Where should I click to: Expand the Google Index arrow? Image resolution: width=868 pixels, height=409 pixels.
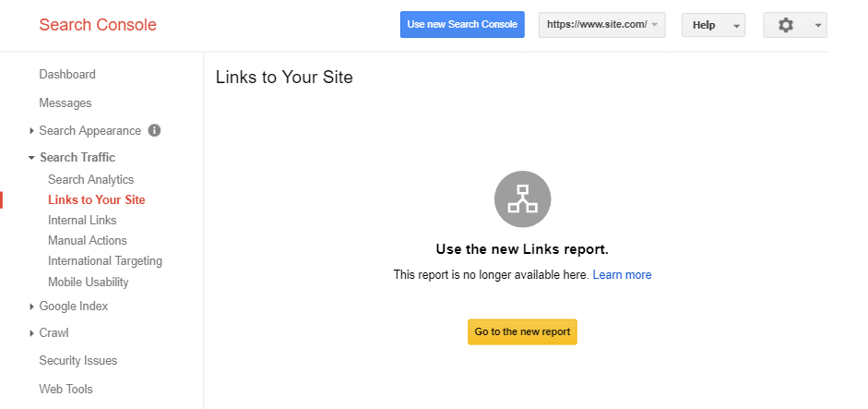coord(31,307)
